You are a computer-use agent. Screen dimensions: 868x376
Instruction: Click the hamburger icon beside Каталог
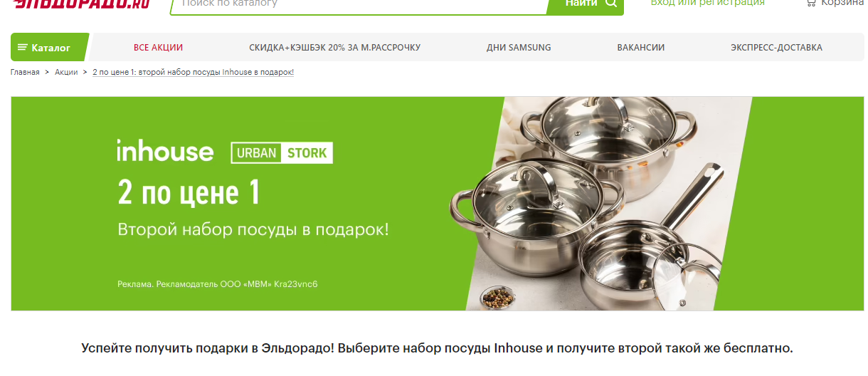[x=23, y=48]
